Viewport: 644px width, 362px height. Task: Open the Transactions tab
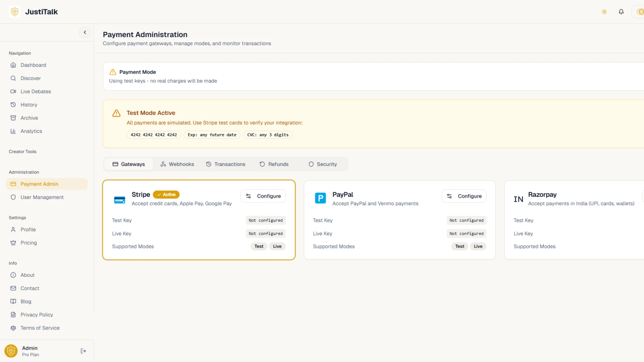(x=226, y=164)
